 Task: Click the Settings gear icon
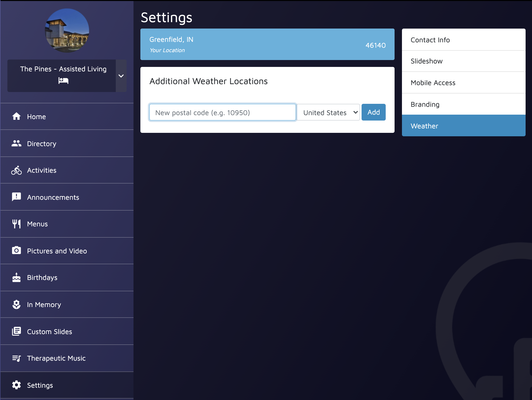pyautogui.click(x=17, y=385)
